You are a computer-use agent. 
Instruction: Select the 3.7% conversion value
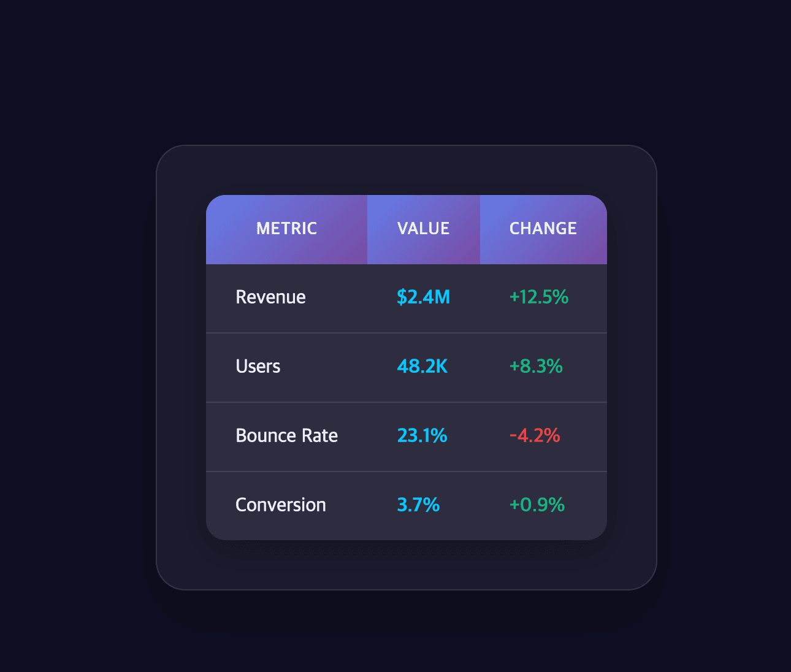pos(418,505)
